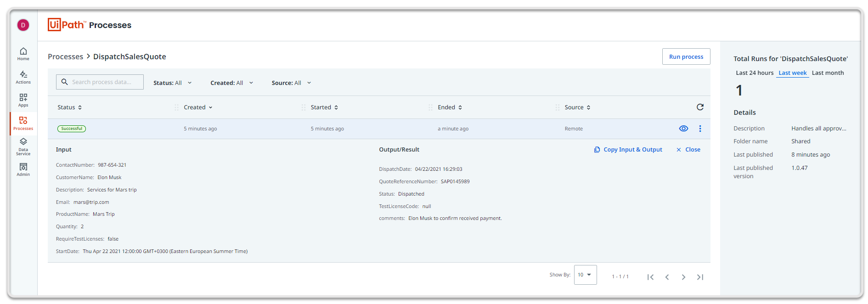Click DispatchDate value 04/22/2021 16:29:03
Screen dimensions: 868x304
(439, 169)
